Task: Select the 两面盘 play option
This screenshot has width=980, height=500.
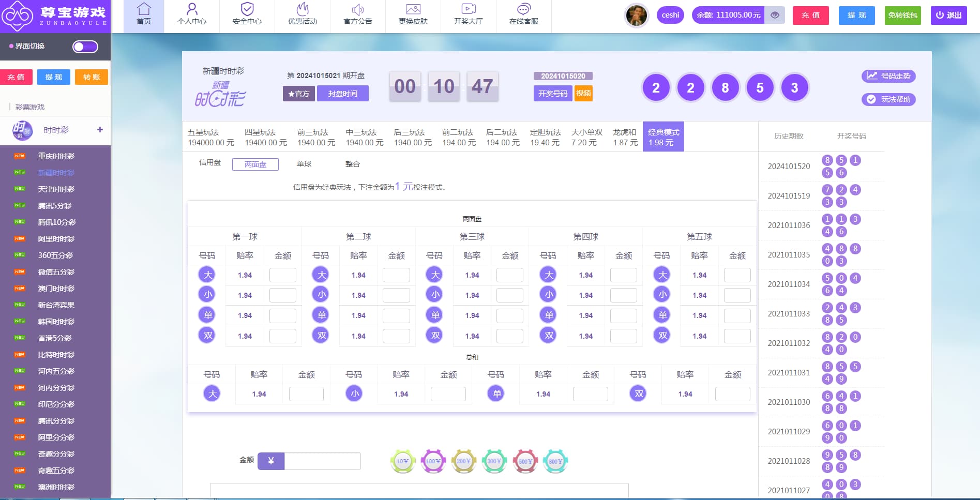Action: (x=255, y=164)
